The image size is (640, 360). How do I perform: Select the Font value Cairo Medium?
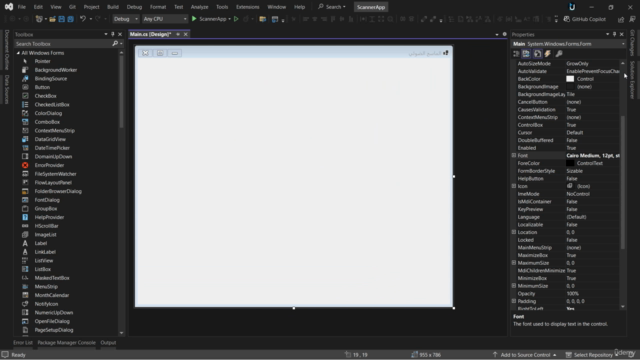tap(592, 156)
